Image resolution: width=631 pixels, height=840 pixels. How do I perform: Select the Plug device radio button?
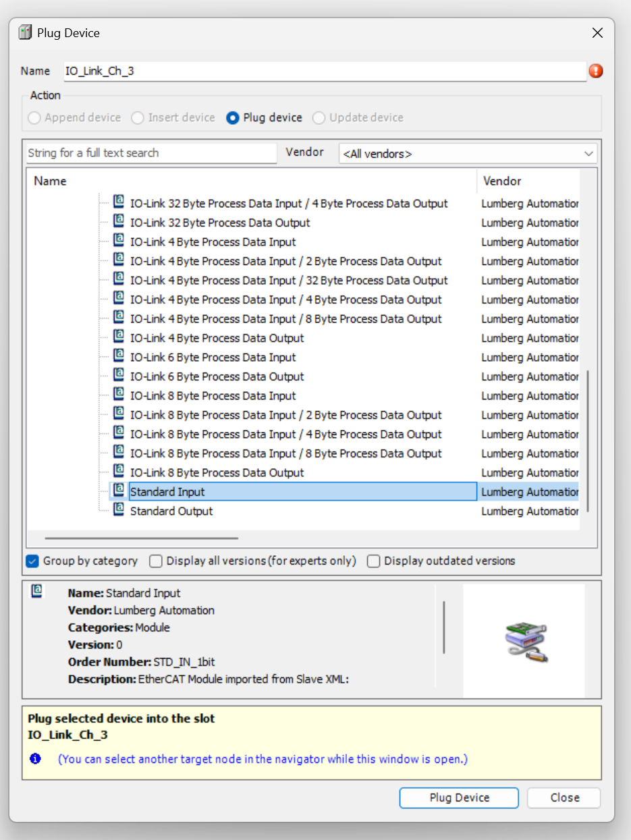pos(233,117)
